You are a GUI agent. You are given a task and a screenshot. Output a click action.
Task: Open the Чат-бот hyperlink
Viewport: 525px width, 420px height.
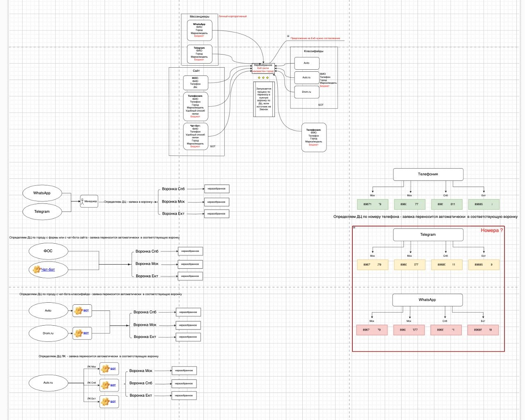[48, 269]
